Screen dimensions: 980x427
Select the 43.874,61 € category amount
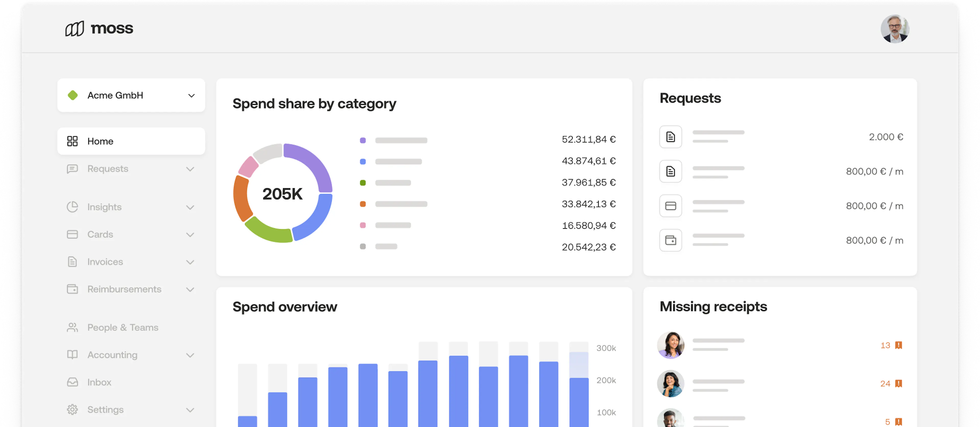point(589,161)
